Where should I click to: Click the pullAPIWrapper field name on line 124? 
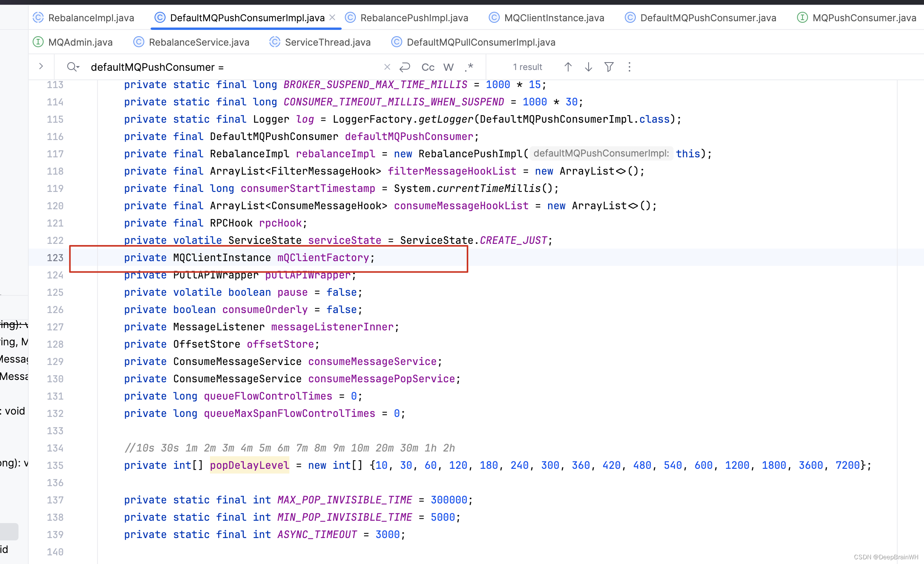tap(308, 275)
